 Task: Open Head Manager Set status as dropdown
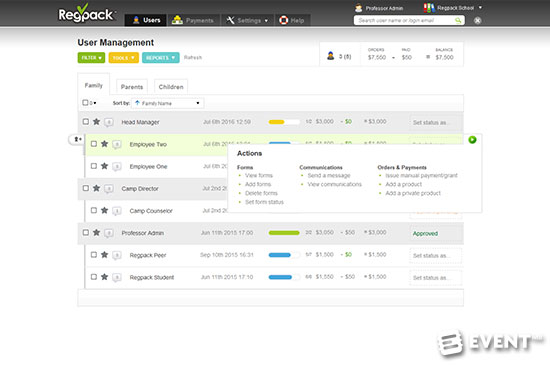tap(435, 122)
